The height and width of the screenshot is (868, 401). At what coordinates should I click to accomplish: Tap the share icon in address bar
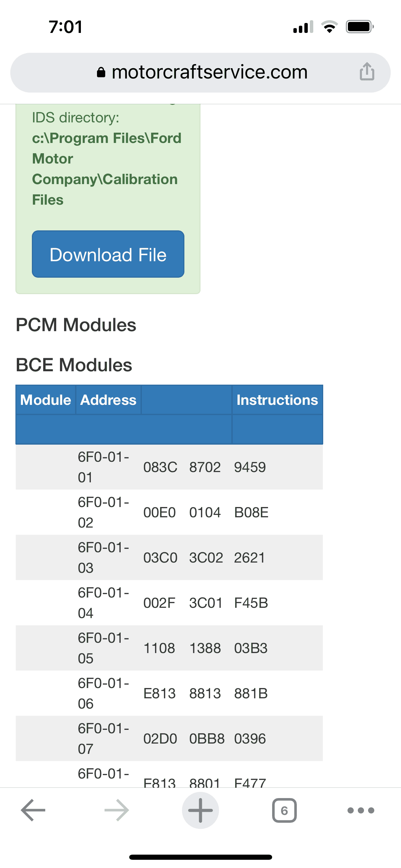coord(367,72)
